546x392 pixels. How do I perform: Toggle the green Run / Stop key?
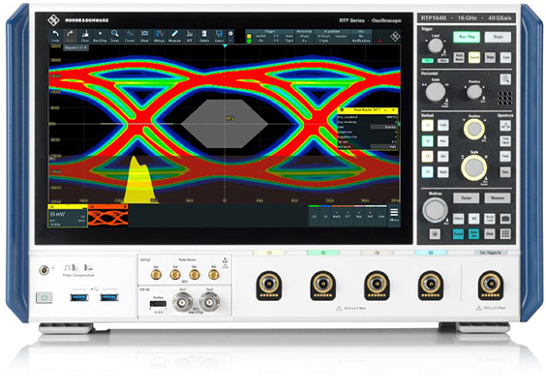click(x=467, y=37)
